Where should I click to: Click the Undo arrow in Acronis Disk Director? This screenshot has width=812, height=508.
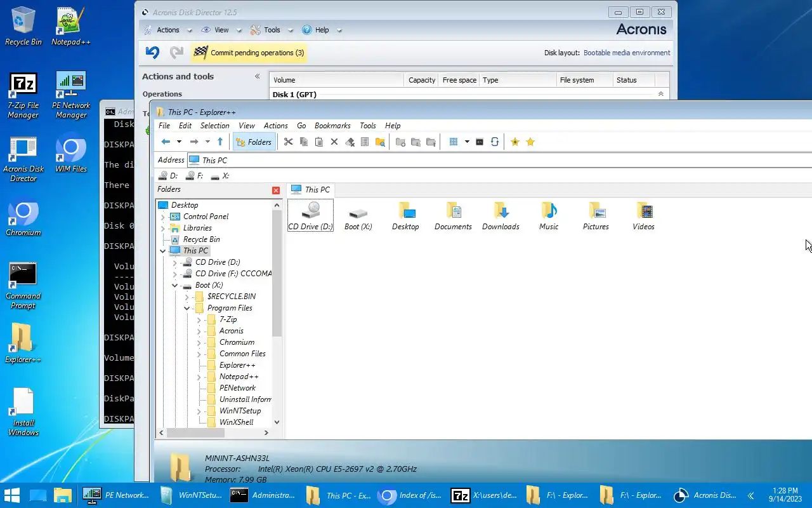152,53
